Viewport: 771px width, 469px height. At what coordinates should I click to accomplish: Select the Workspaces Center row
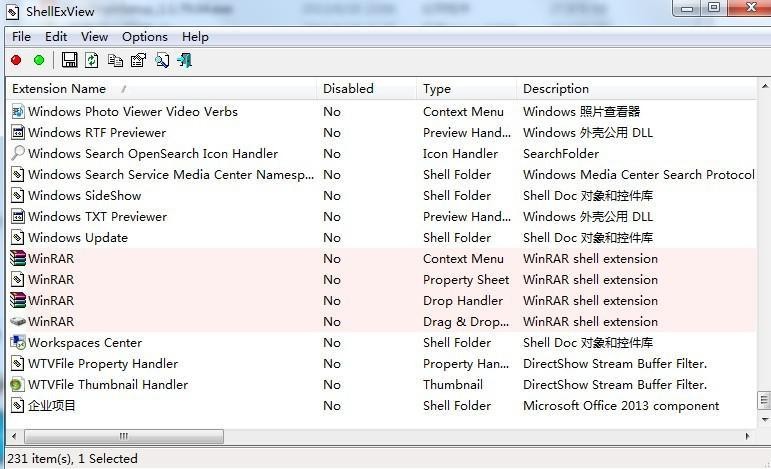click(x=85, y=343)
